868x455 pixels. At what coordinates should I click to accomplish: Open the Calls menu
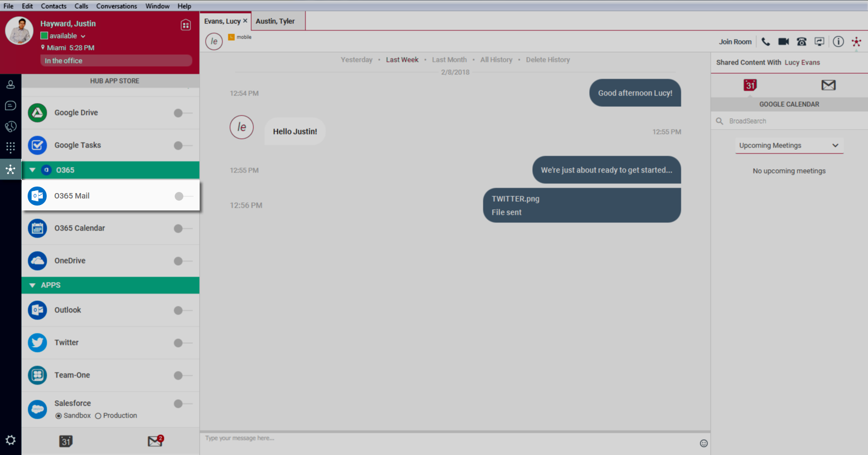coord(81,6)
